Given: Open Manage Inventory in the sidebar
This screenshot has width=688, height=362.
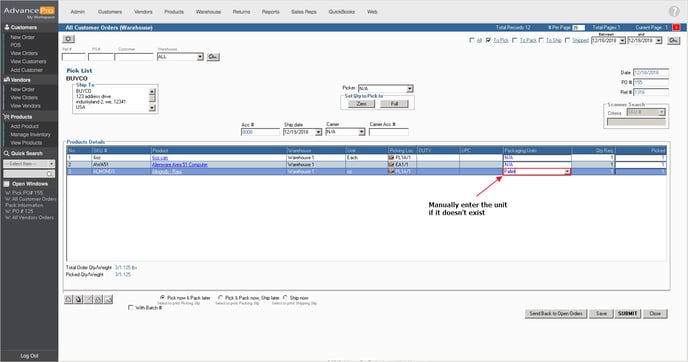Looking at the screenshot, I should point(30,135).
